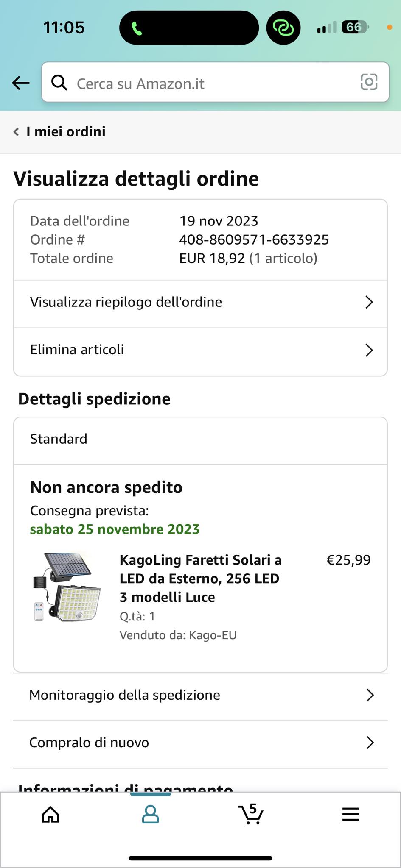Tap the search magnifier icon
This screenshot has width=401, height=868.
59,83
